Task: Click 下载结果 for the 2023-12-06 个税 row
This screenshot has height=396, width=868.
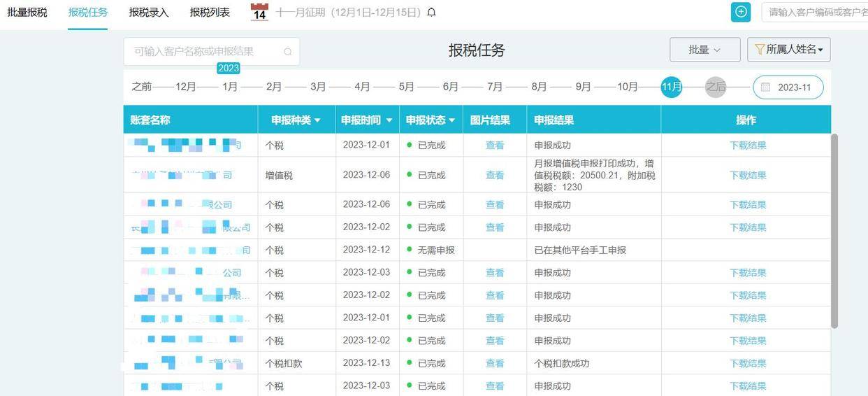Action: click(748, 204)
